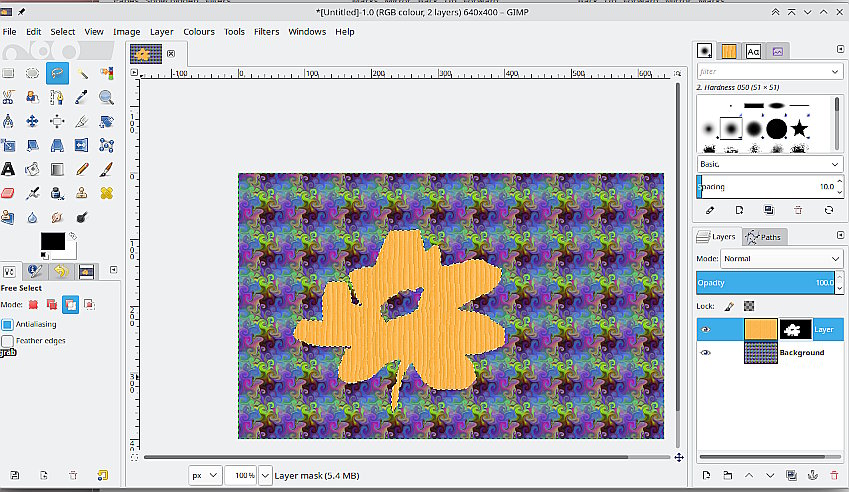
Task: Open the px unit dropdown in status bar
Action: [x=205, y=475]
